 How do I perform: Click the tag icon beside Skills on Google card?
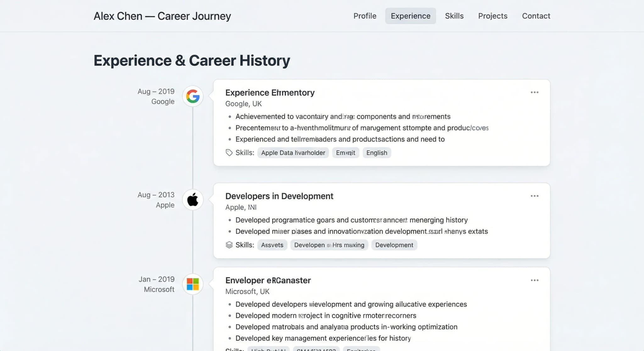[229, 152]
